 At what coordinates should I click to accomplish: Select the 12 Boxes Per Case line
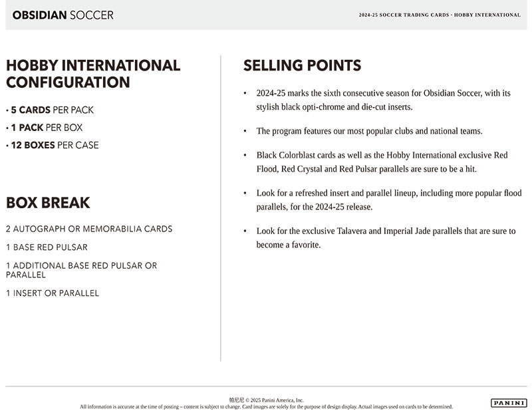(53, 145)
